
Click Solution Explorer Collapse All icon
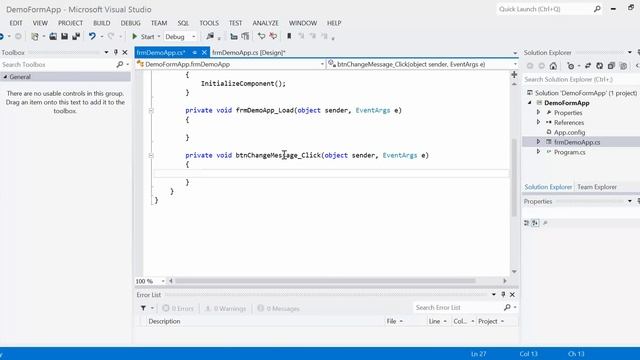(x=611, y=66)
